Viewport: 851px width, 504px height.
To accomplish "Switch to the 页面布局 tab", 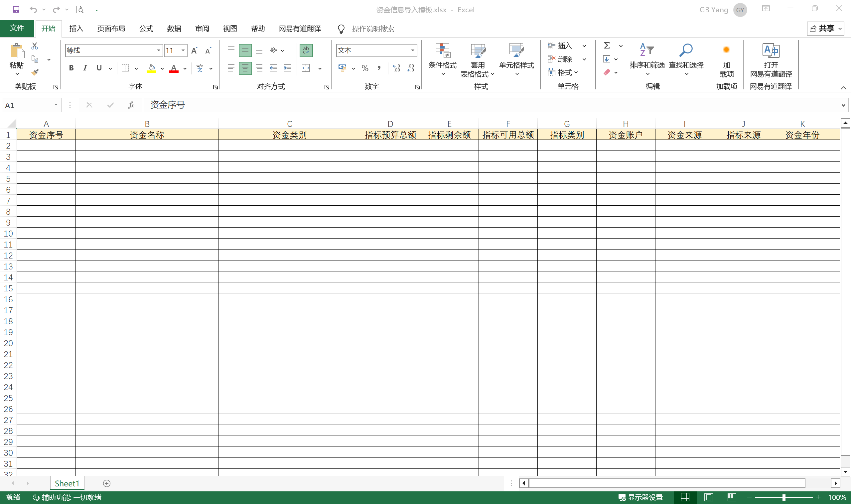I will [111, 29].
